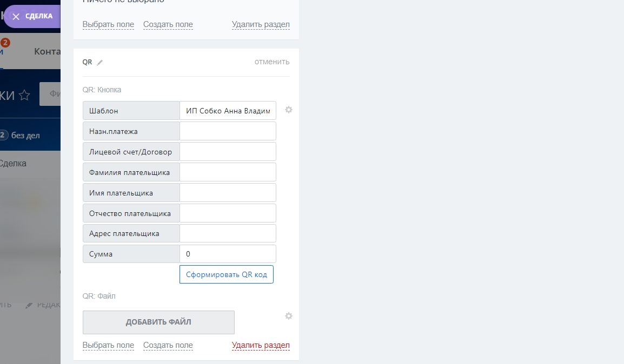Click the star icon beside the heading
This screenshot has height=364, width=624.
coord(24,96)
